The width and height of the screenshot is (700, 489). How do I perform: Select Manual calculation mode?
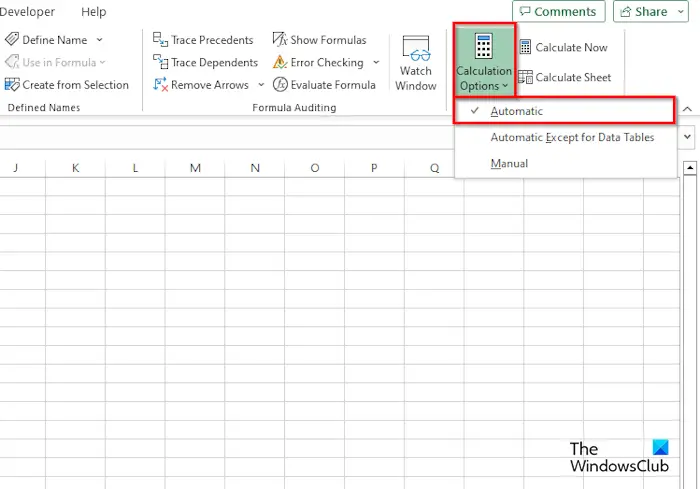pyautogui.click(x=566, y=163)
